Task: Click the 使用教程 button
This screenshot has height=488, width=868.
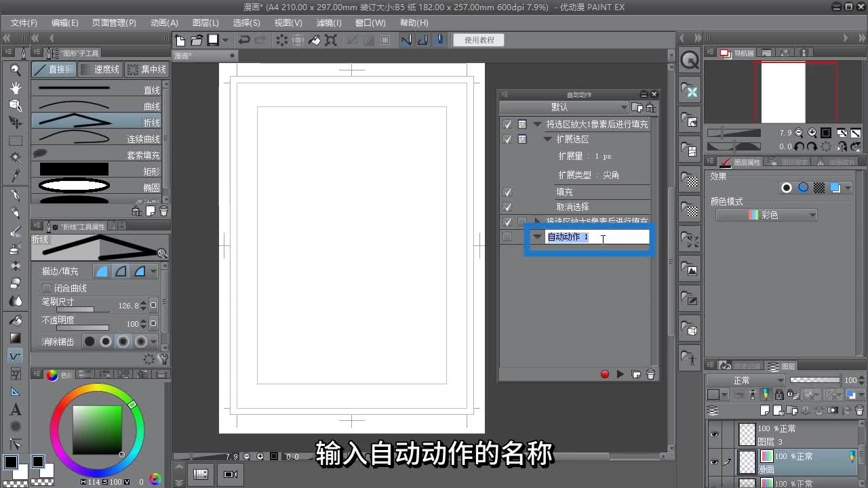Action: click(479, 40)
